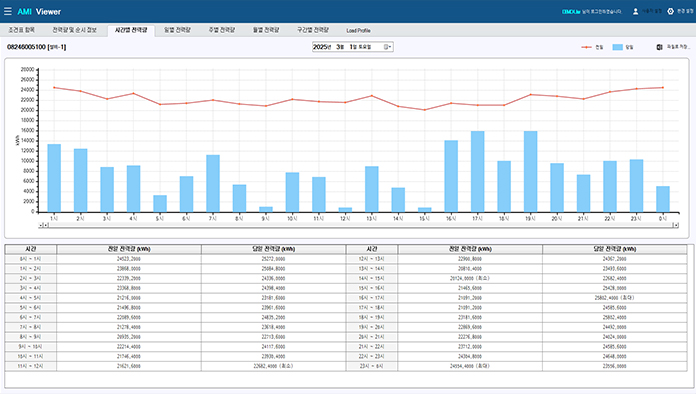This screenshot has height=394, width=696.
Task: Click cell value 22339.2000
Action: coord(129,278)
